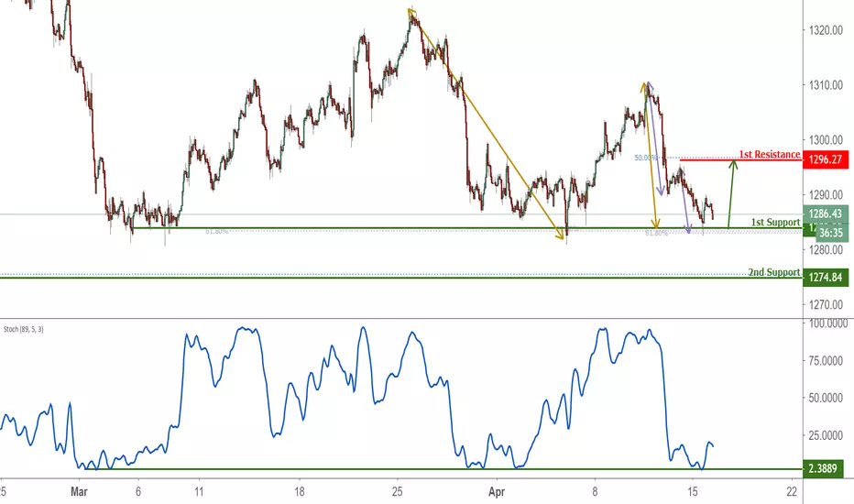
Task: Click the '1st Support' text label
Action: 775,222
